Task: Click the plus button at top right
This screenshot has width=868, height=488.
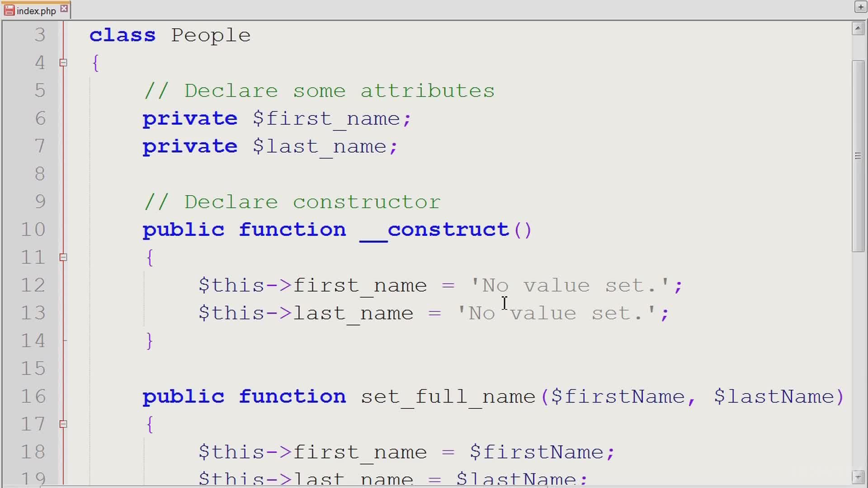Action: coord(860,7)
